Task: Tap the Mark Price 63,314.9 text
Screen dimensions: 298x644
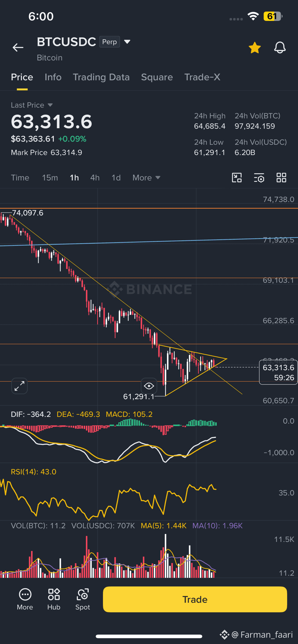Action: [46, 152]
